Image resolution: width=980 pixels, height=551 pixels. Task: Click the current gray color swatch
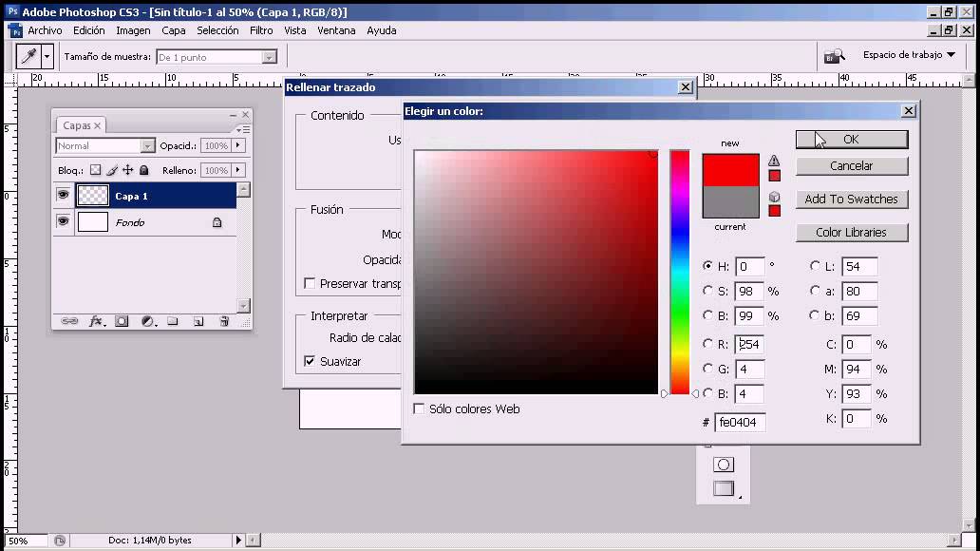click(730, 201)
